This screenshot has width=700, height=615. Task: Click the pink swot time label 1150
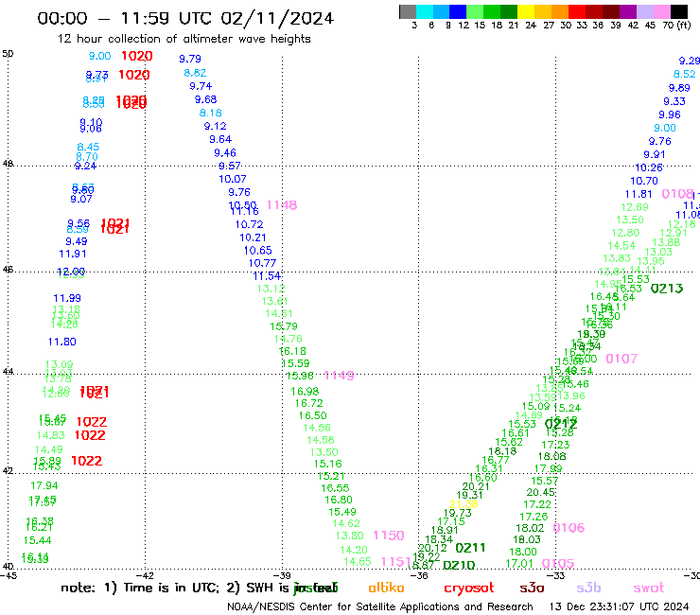tap(389, 536)
